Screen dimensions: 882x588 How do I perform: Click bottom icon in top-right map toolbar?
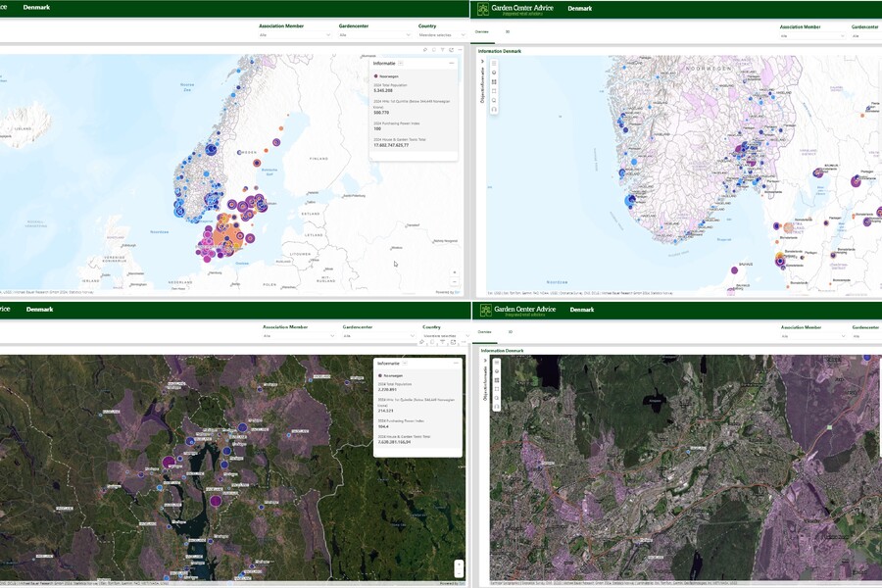click(494, 109)
